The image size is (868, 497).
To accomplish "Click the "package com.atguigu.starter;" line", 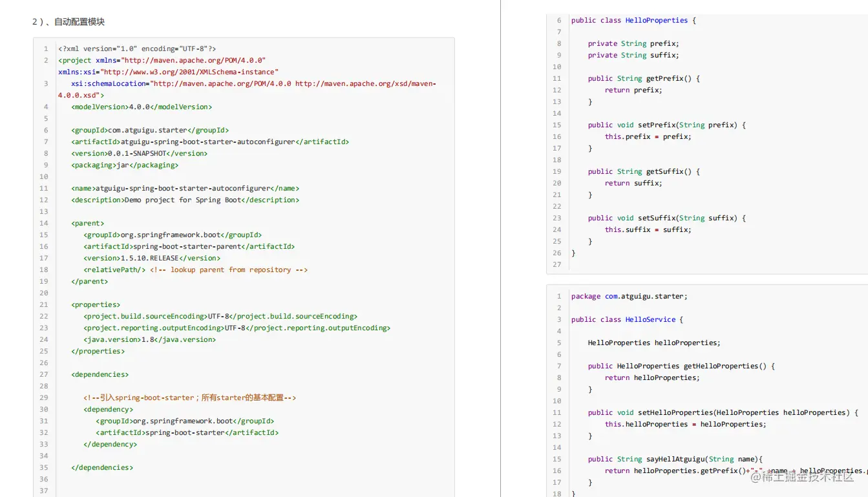I will click(630, 296).
